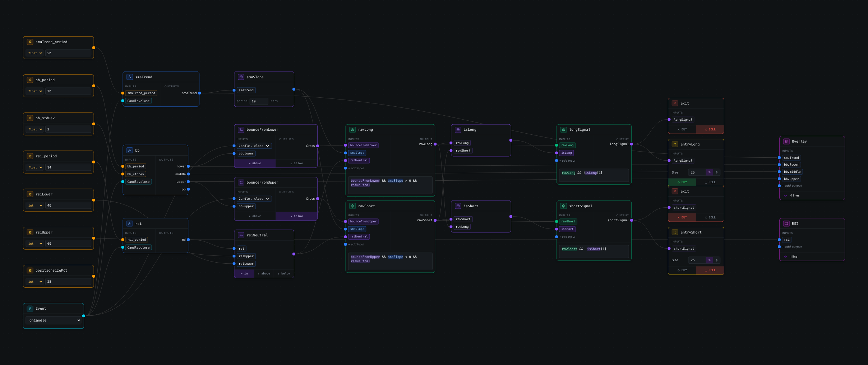Click the shortSignal node cube icon

coord(564,206)
